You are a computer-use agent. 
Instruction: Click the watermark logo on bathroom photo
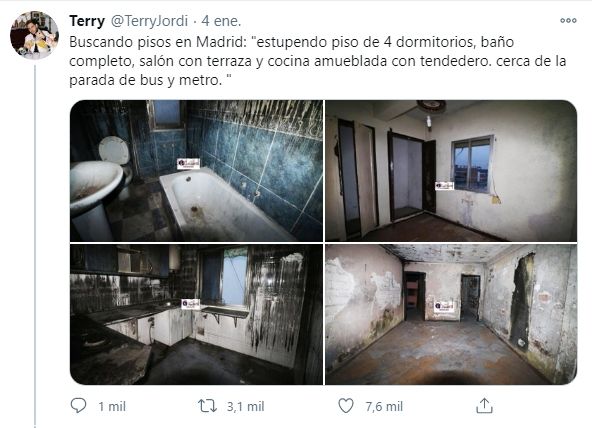[x=188, y=164]
